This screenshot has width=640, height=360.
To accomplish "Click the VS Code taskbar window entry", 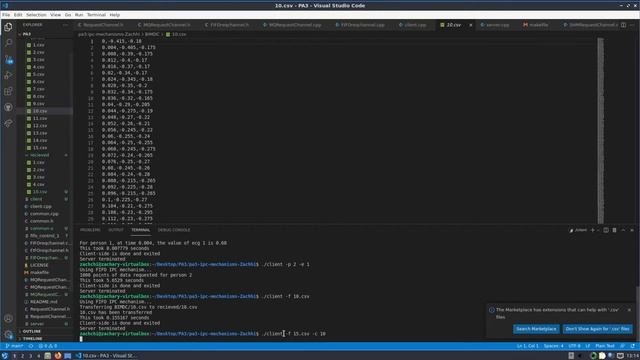I will point(107,356).
